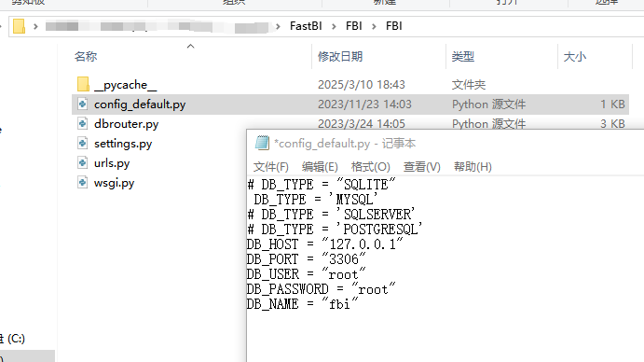Sort files by the 大小 column header
644x362 pixels.
click(x=575, y=56)
